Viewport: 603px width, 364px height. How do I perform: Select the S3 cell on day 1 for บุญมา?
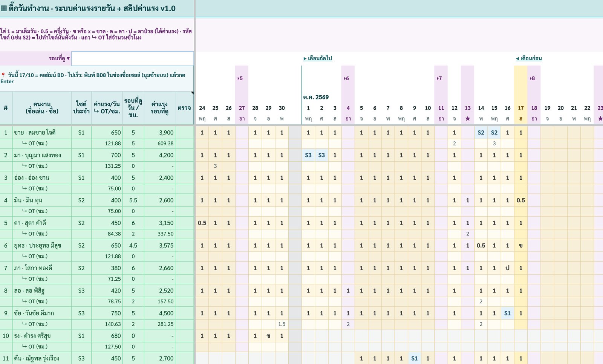tap(308, 155)
